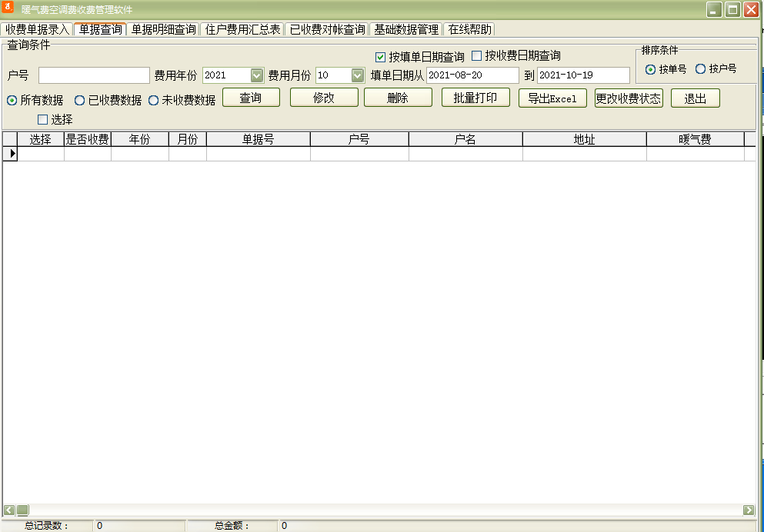Select 已收费数据 radio option

click(x=79, y=100)
